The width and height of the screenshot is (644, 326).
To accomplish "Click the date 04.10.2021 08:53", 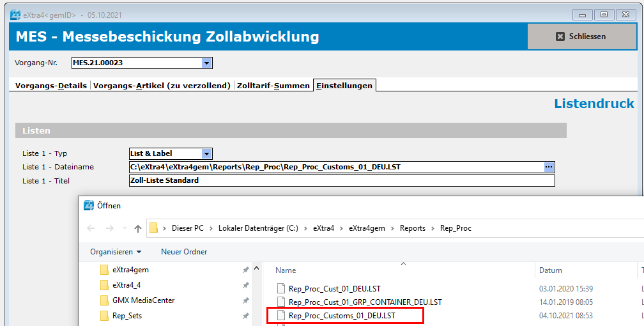I will click(x=566, y=316).
